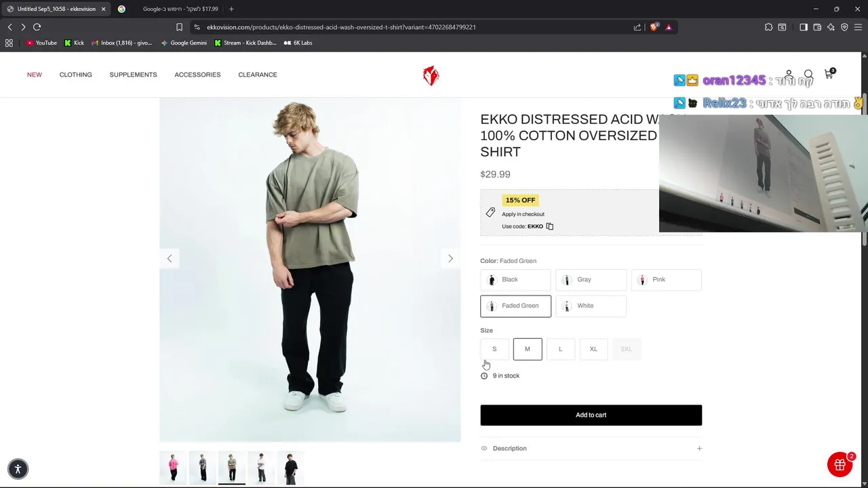This screenshot has height=488, width=868.
Task: Open the apps grid in bookmarks bar
Action: (x=9, y=43)
